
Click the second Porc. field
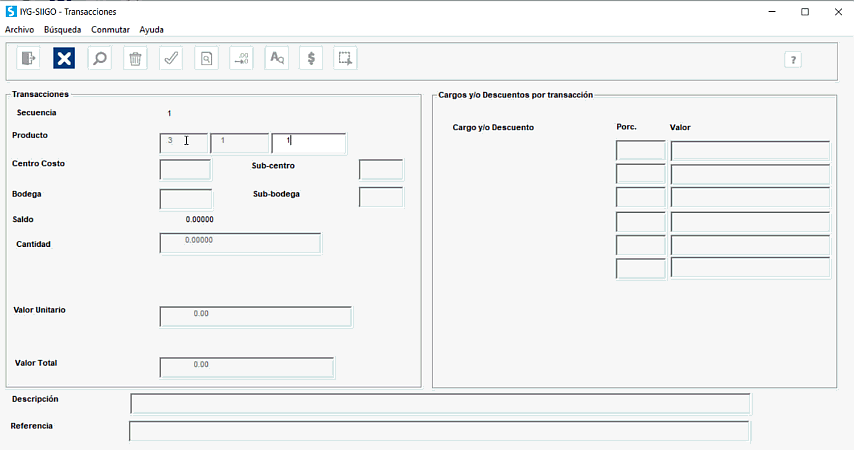pyautogui.click(x=640, y=174)
